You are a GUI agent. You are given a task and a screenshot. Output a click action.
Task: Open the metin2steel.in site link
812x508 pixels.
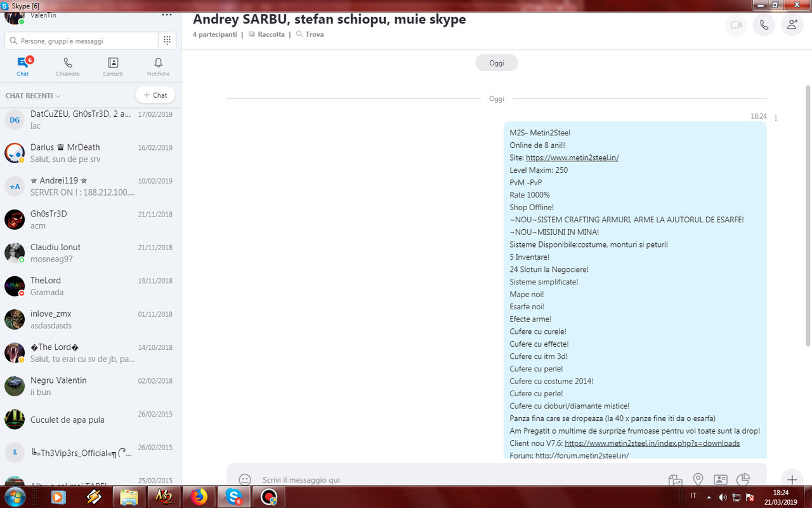click(572, 157)
